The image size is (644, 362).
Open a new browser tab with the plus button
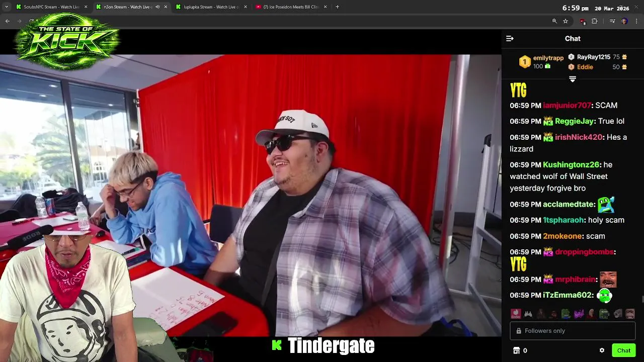(x=337, y=7)
